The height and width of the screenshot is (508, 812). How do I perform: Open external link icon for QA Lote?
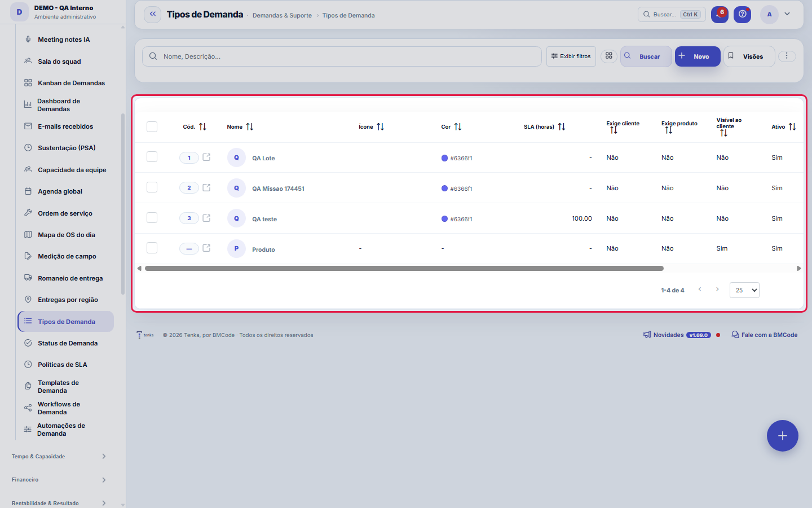click(206, 157)
